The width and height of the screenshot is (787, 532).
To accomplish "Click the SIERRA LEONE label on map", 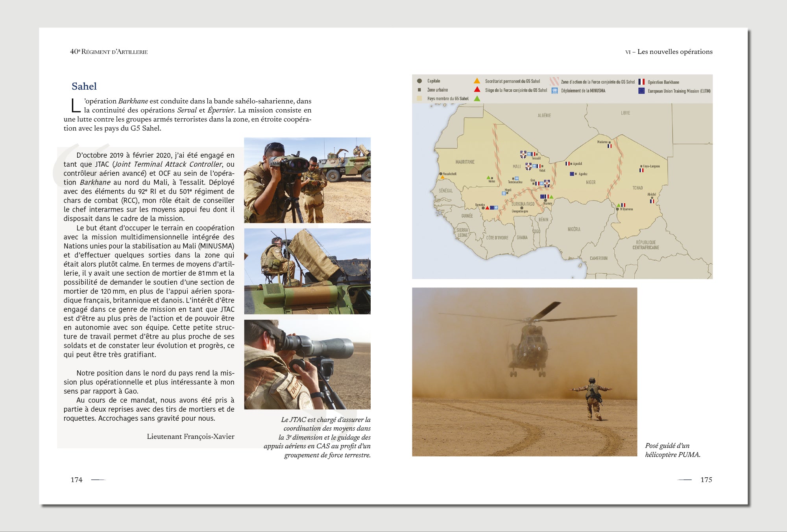I will [462, 233].
